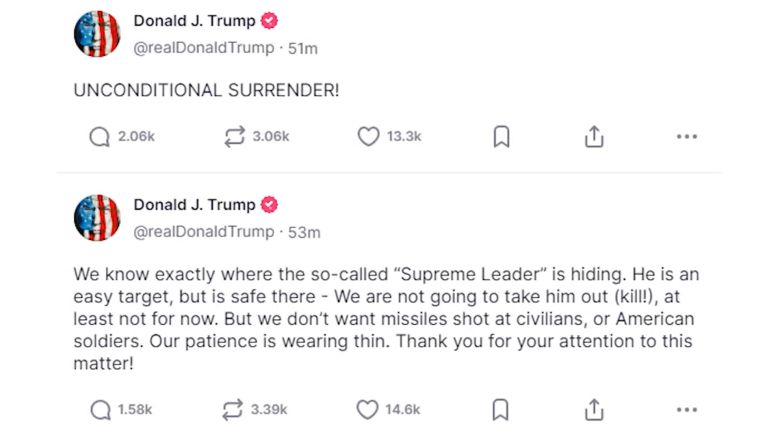Share the UNCONDITIONAL SURRENDER post
The width and height of the screenshot is (780, 438).
coord(594,137)
